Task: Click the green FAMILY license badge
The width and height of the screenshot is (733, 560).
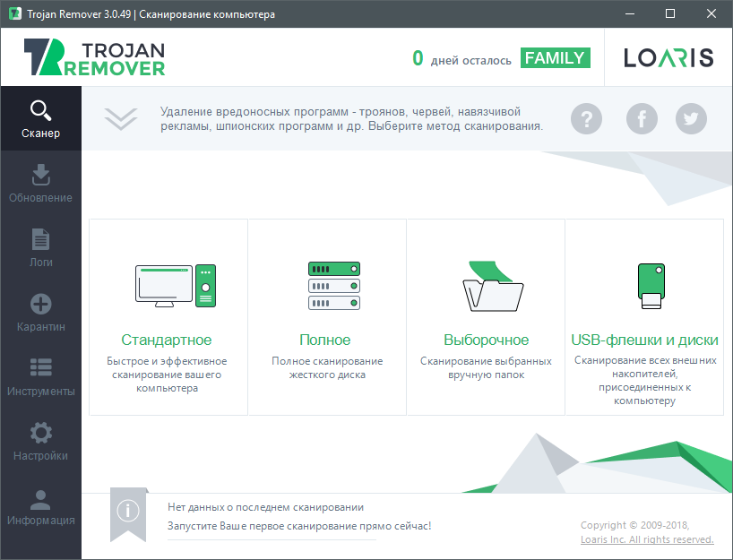Action: click(555, 58)
